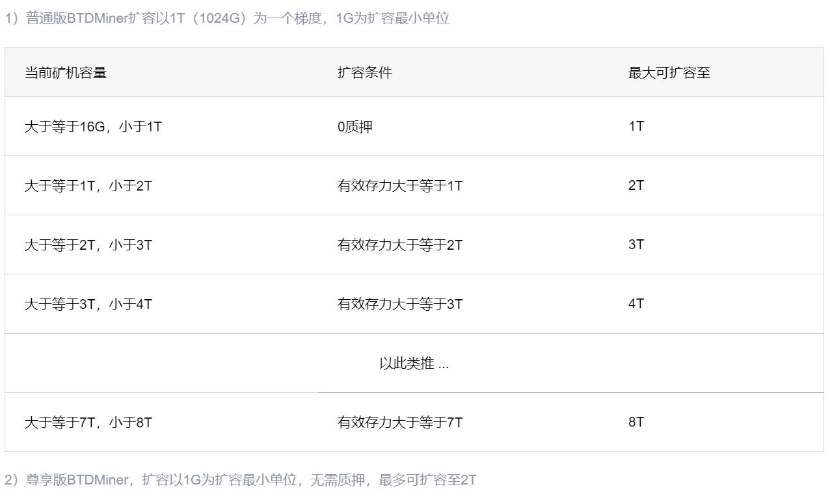Screen dimensions: 830x504
Task: Click the 尊享版BTDMiner paragraph text
Action: point(241,480)
